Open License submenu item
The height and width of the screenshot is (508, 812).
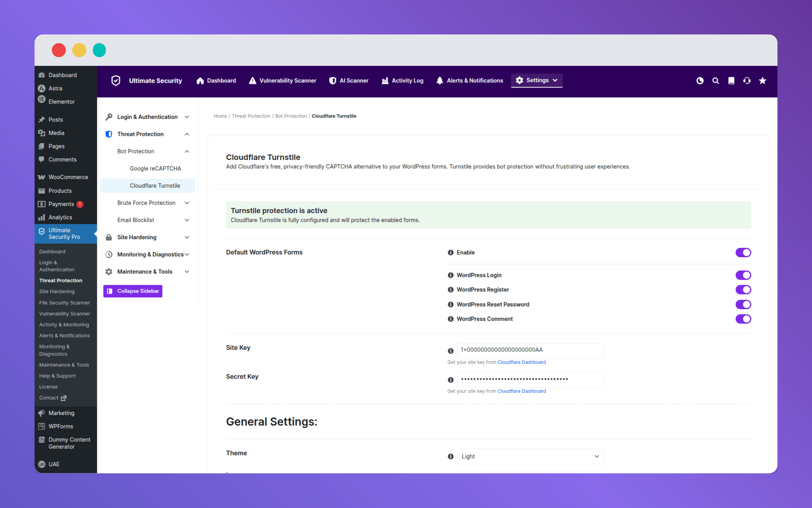tap(48, 387)
